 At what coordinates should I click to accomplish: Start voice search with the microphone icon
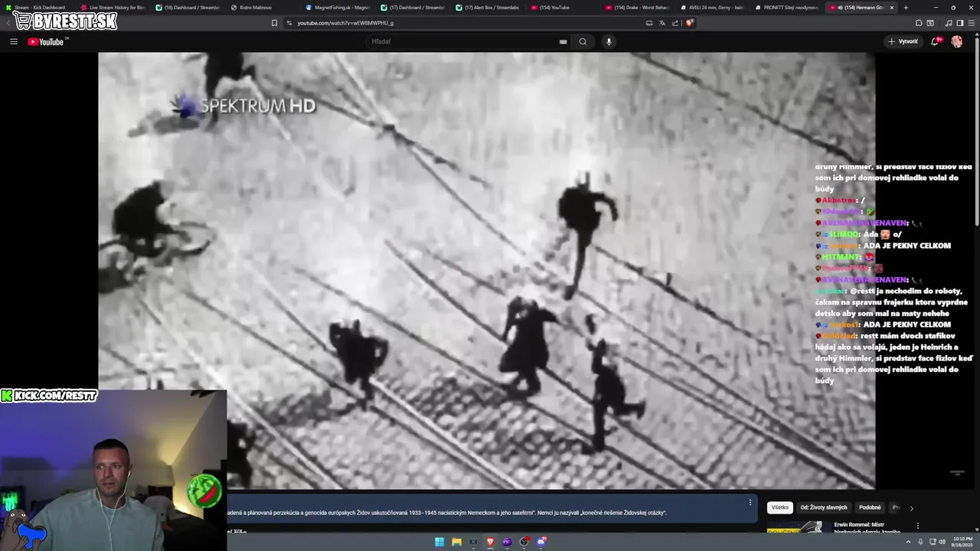click(609, 41)
